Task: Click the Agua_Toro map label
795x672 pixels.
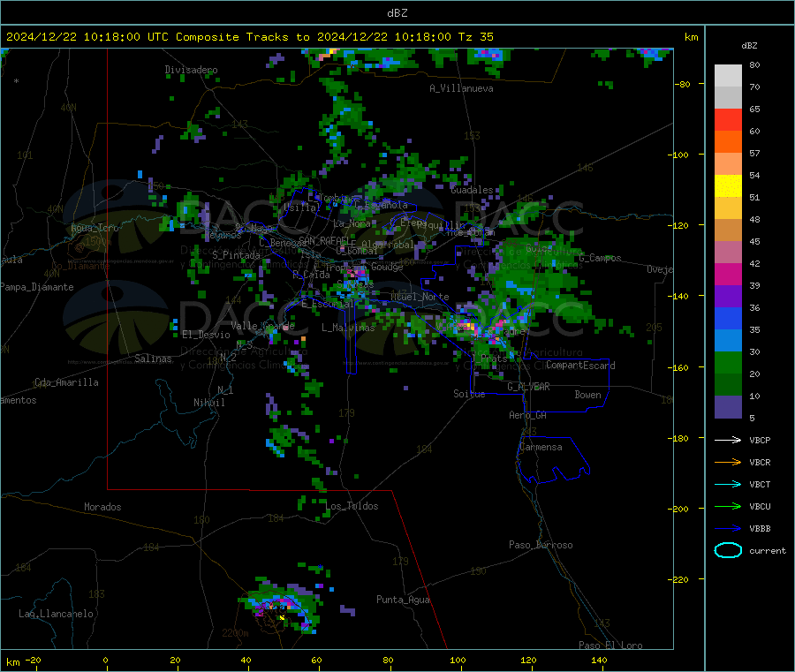Action: 95,228
